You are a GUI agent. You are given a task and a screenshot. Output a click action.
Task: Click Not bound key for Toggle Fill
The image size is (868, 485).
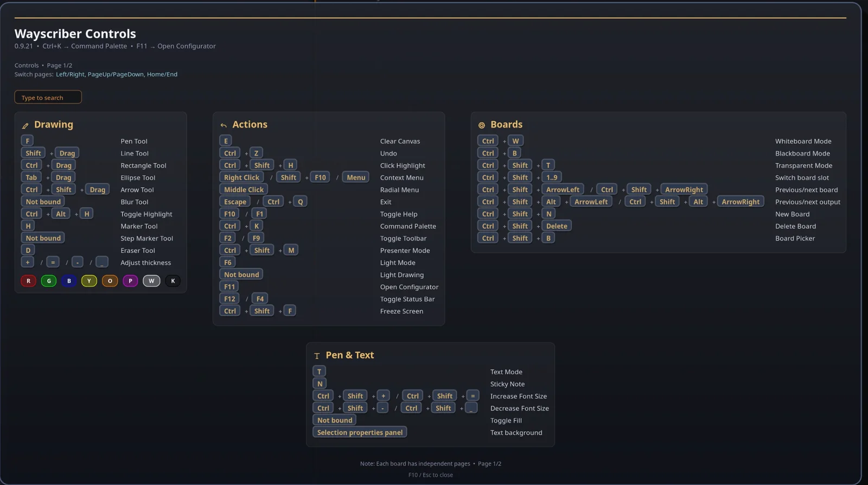click(335, 420)
